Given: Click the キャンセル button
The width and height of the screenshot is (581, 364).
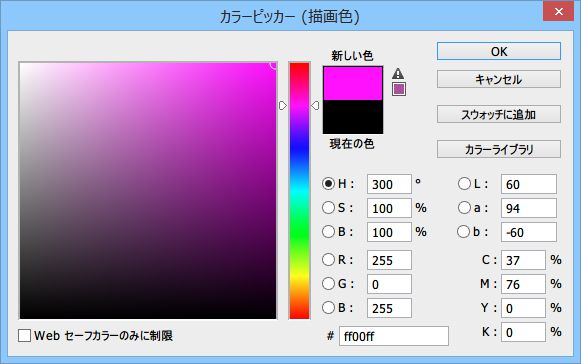Looking at the screenshot, I should pos(499,79).
